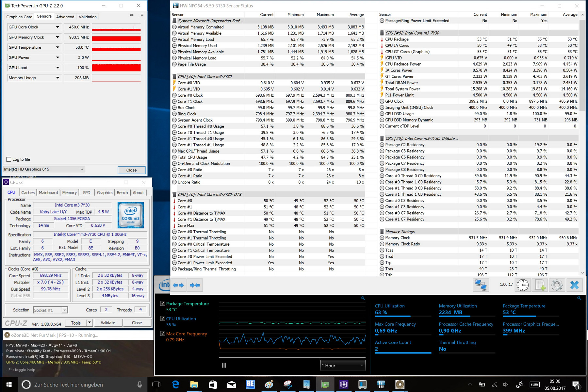This screenshot has width=588, height=392.
Task: Open the GPU Load sensor dropdown
Action: (57, 68)
